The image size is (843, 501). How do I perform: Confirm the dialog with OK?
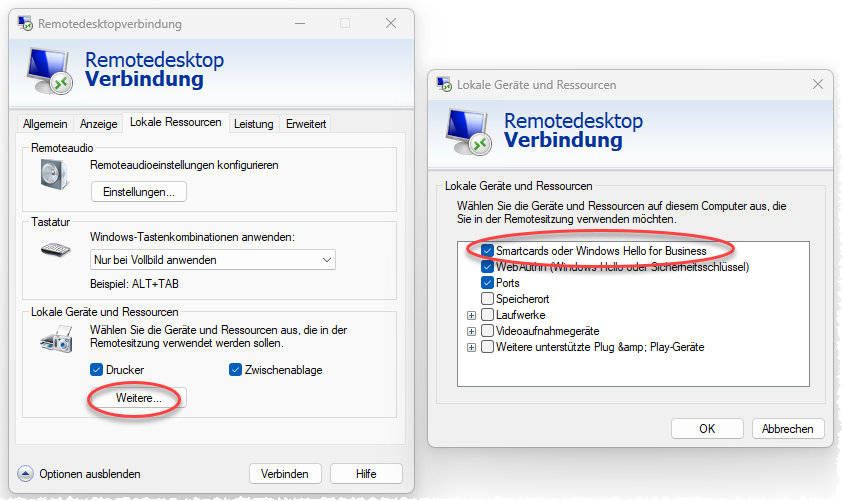point(707,428)
